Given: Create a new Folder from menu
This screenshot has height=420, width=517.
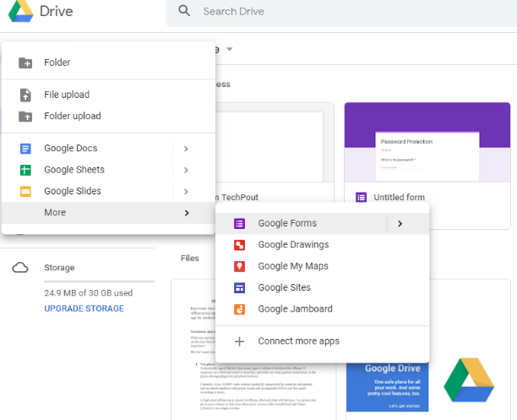Looking at the screenshot, I should coord(57,63).
